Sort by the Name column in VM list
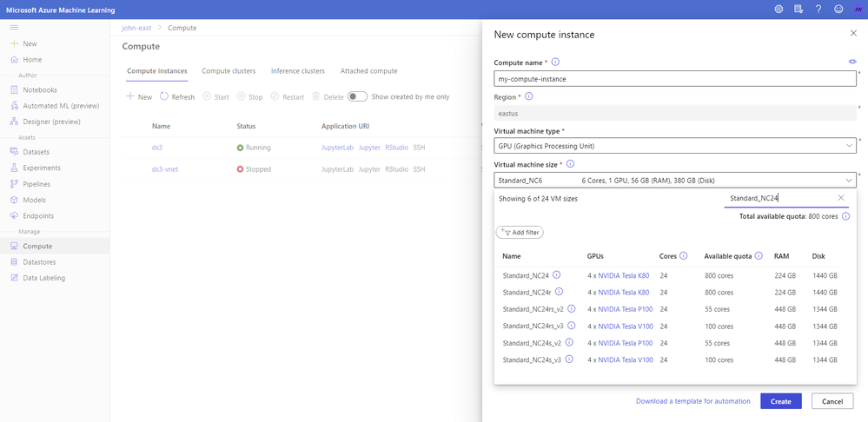The image size is (868, 422). click(x=512, y=256)
